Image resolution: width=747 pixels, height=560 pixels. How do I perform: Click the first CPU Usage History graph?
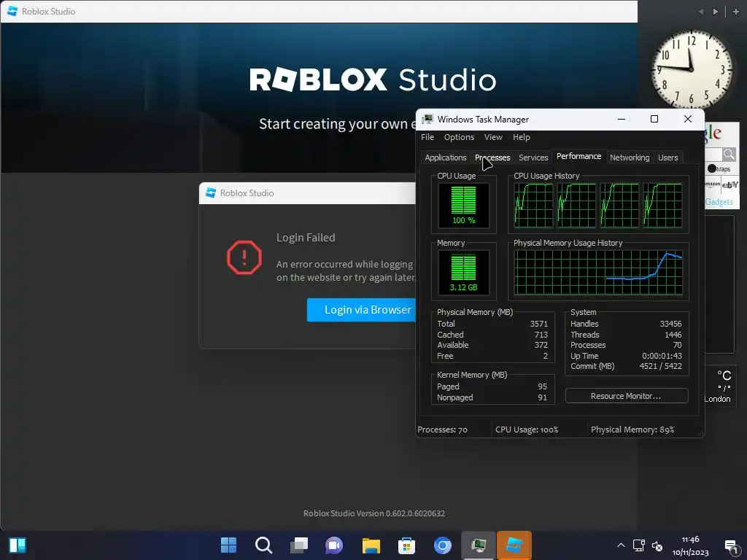(533, 205)
